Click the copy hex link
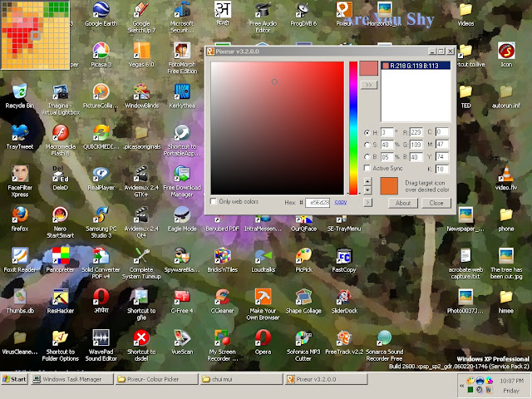This screenshot has height=399, width=532. (340, 202)
